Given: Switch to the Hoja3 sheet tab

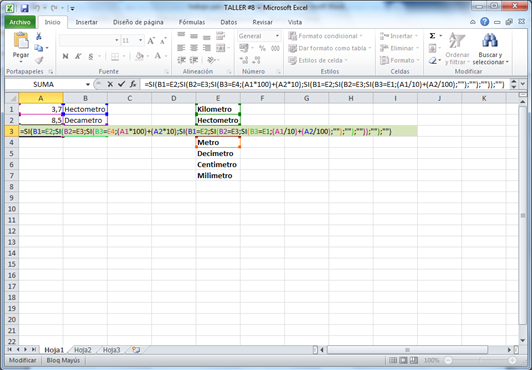Looking at the screenshot, I should (111, 350).
